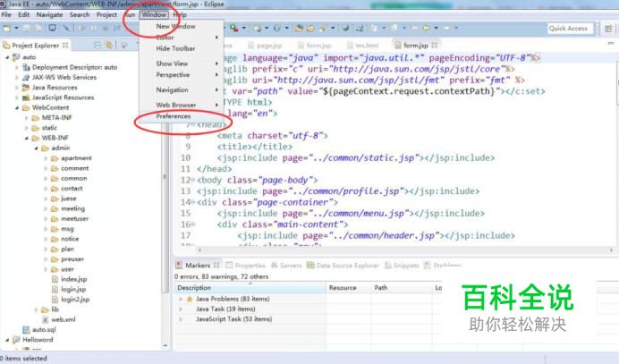Open the New wizard dropdown arrow

pos(16,28)
